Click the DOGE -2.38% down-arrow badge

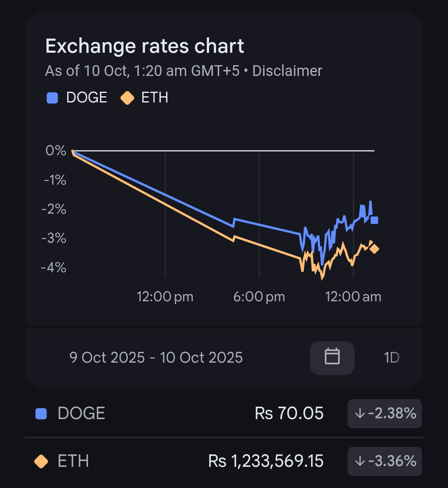click(x=385, y=413)
